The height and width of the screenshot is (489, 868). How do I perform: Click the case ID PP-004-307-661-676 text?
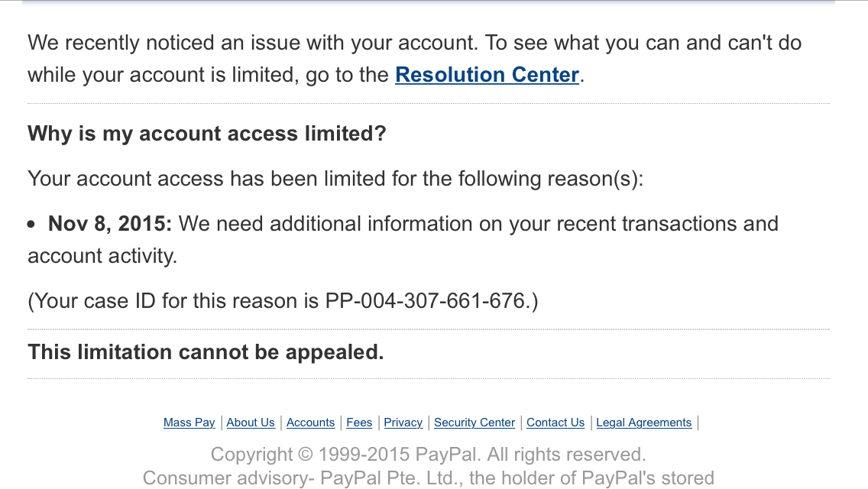click(425, 301)
